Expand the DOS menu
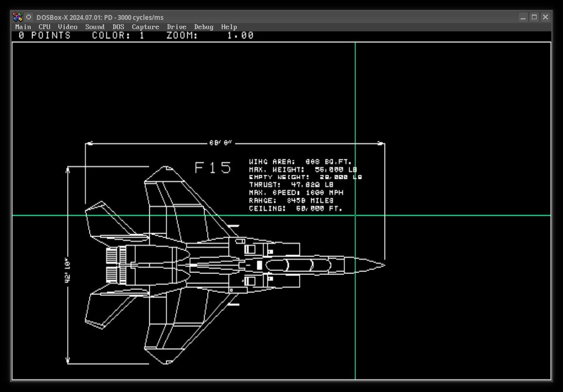 [118, 27]
